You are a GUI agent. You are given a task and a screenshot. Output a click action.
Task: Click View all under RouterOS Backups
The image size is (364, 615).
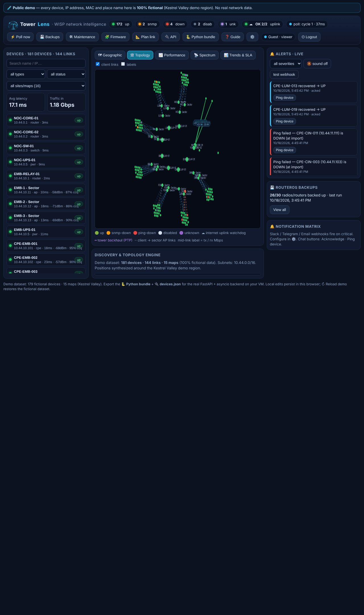click(280, 210)
